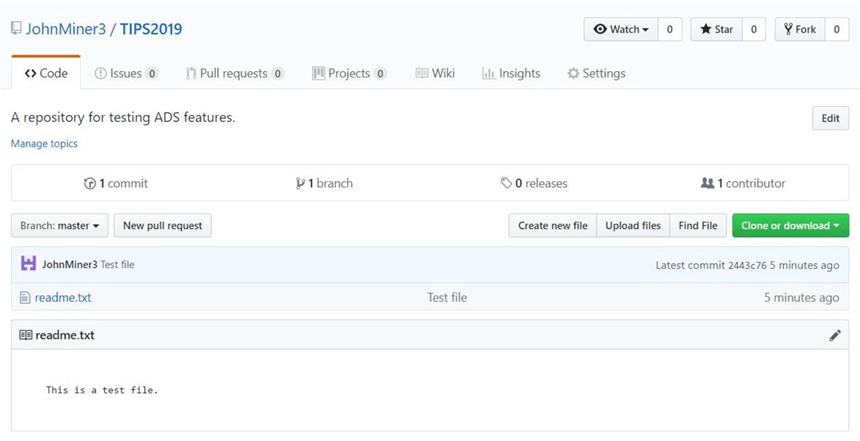This screenshot has width=860, height=441.
Task: Click the branch icon beside 1 branch
Action: 300,183
